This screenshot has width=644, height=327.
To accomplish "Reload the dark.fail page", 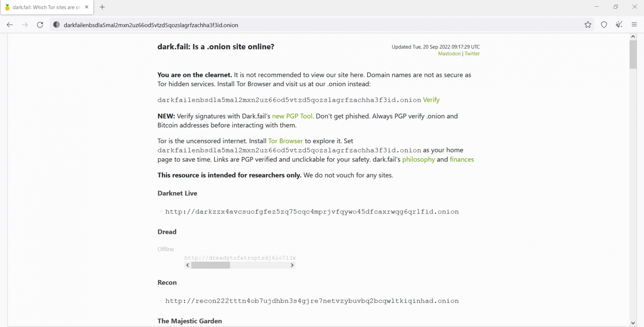I will point(40,25).
